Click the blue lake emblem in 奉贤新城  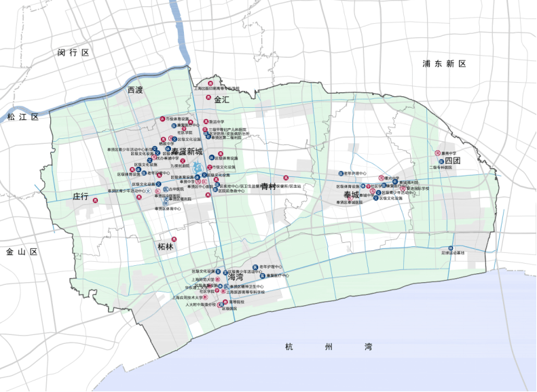click(x=198, y=168)
